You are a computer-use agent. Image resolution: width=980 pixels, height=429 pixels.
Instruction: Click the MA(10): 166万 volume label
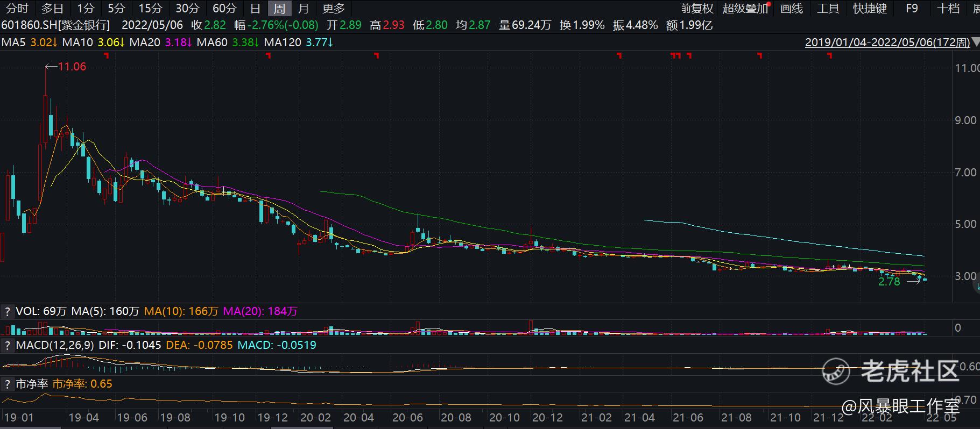click(181, 311)
